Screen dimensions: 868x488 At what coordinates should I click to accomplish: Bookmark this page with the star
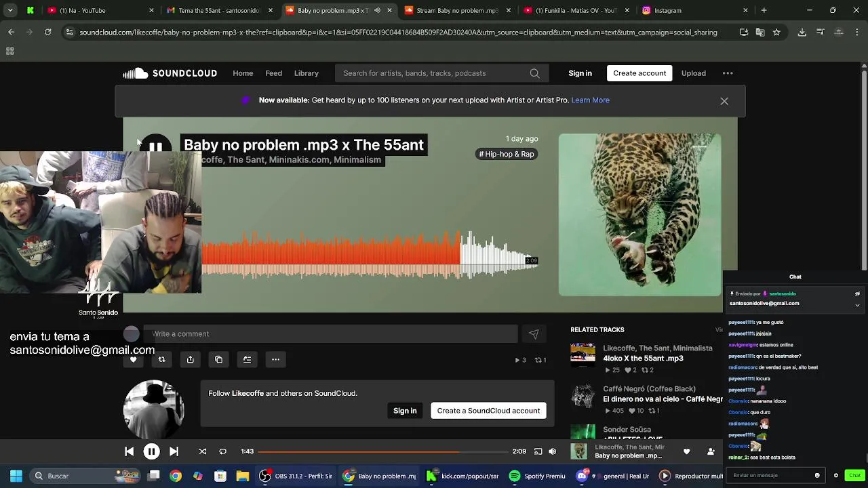tap(776, 32)
